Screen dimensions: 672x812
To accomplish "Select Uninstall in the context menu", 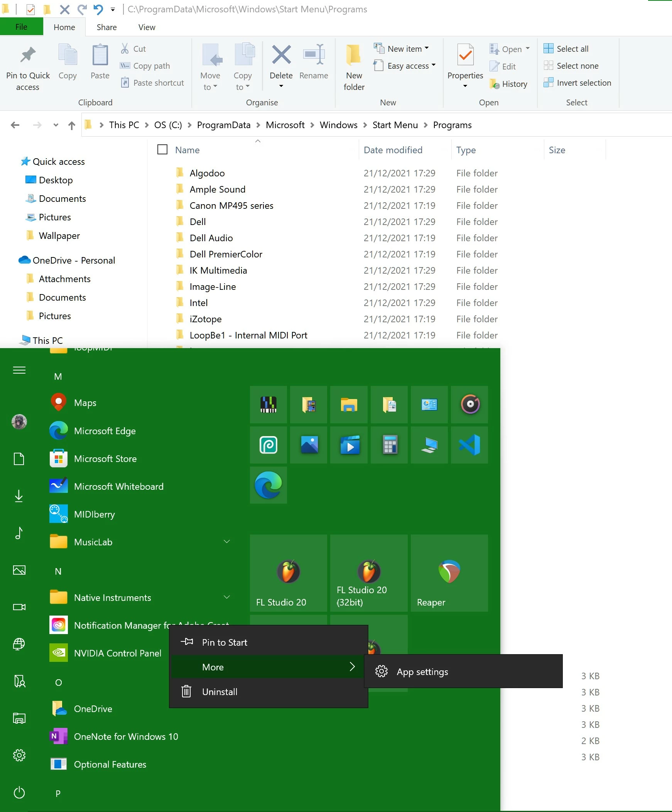I will pyautogui.click(x=268, y=692).
